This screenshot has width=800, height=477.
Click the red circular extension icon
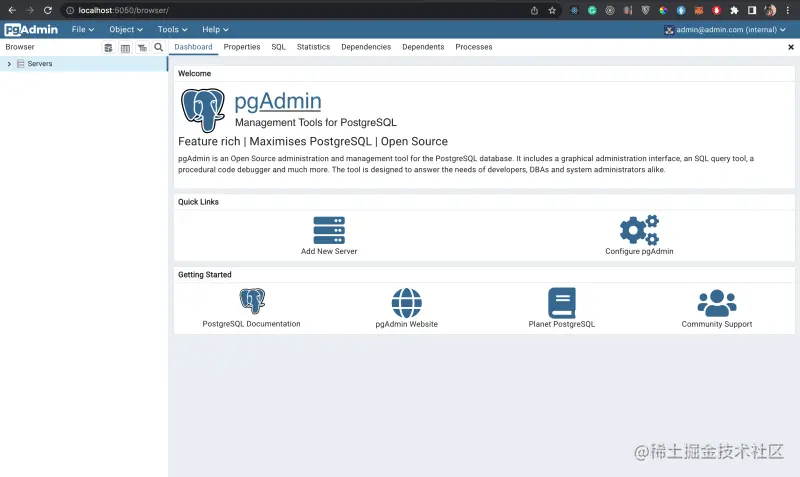[x=716, y=10]
